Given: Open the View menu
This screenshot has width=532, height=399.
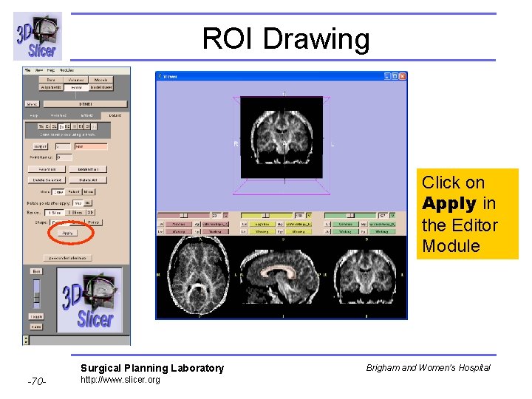Looking at the screenshot, I should (39, 70).
